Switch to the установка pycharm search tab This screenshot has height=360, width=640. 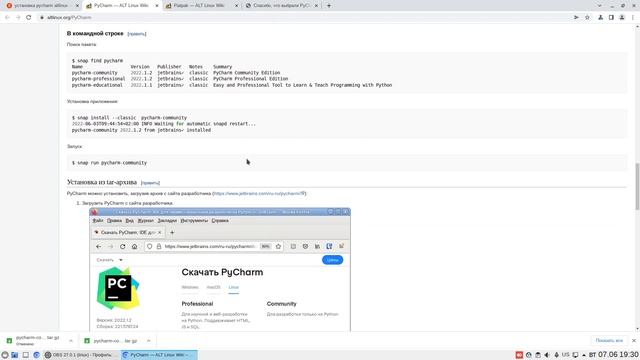coord(41,6)
